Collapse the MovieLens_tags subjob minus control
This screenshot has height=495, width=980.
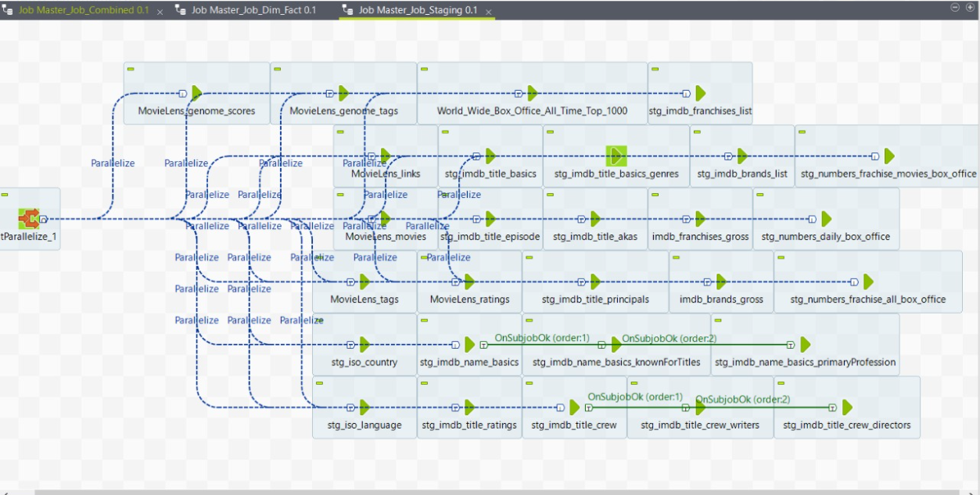318,256
